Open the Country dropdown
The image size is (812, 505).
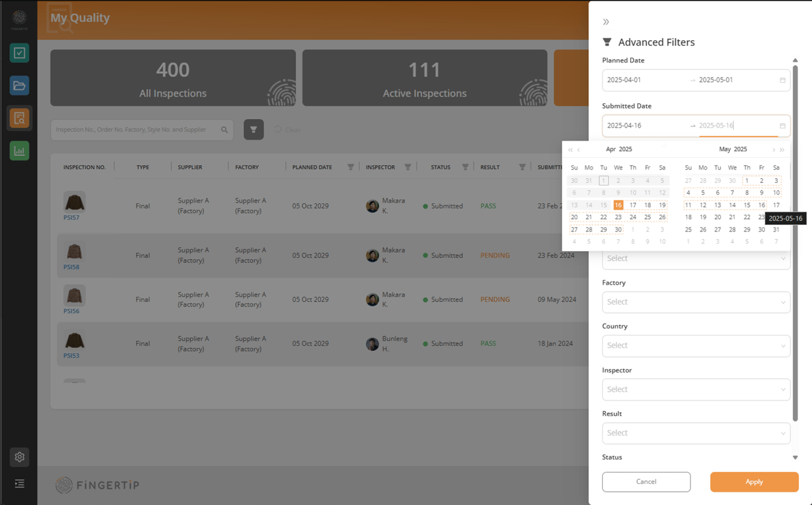pyautogui.click(x=696, y=346)
